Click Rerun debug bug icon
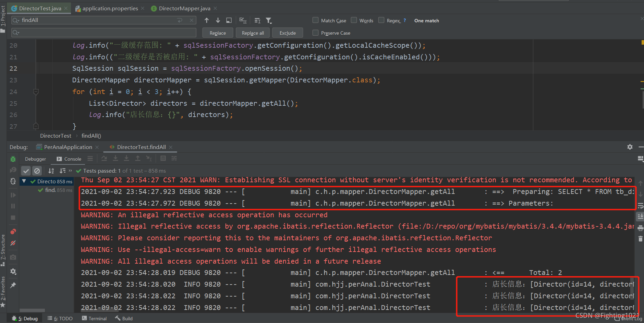The image size is (644, 323). click(x=13, y=159)
